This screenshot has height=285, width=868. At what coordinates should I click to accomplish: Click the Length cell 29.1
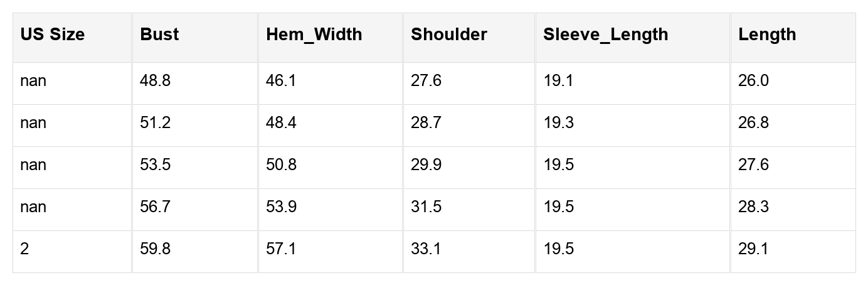pyautogui.click(x=753, y=249)
